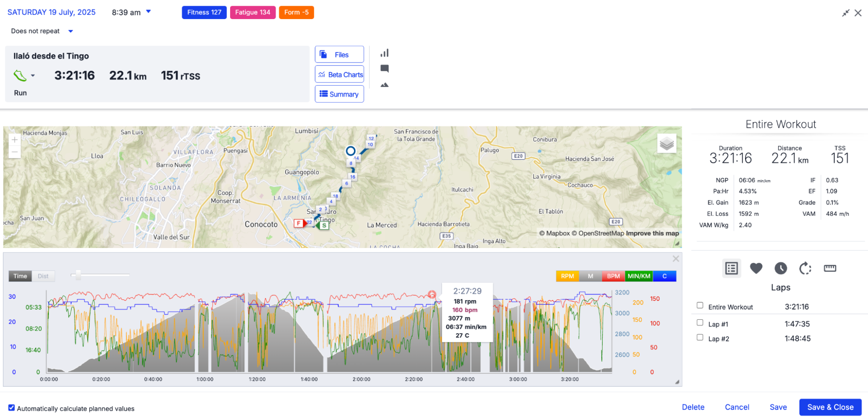This screenshot has height=420, width=868.
Task: Select the cadence circular arrow icon
Action: click(x=805, y=268)
